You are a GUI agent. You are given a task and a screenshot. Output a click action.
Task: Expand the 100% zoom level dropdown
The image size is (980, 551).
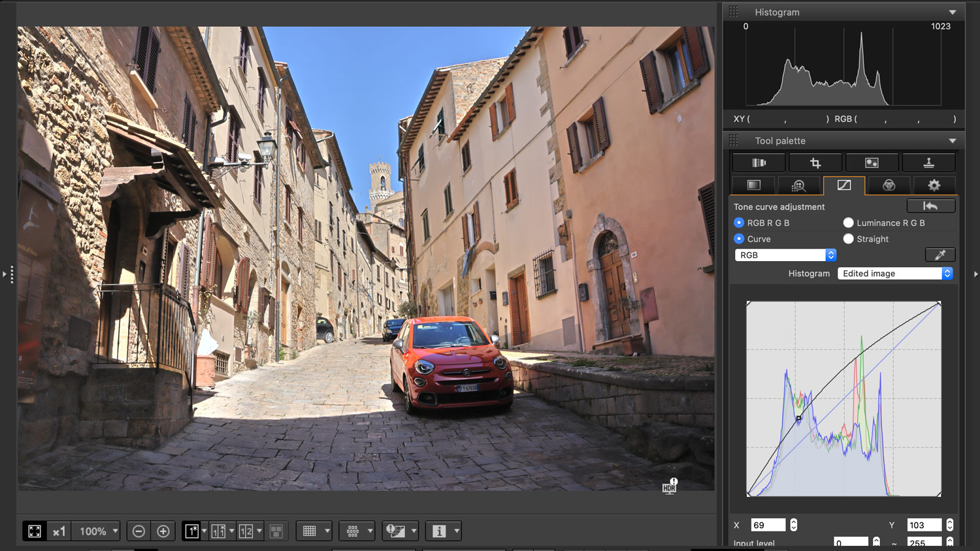coord(115,531)
